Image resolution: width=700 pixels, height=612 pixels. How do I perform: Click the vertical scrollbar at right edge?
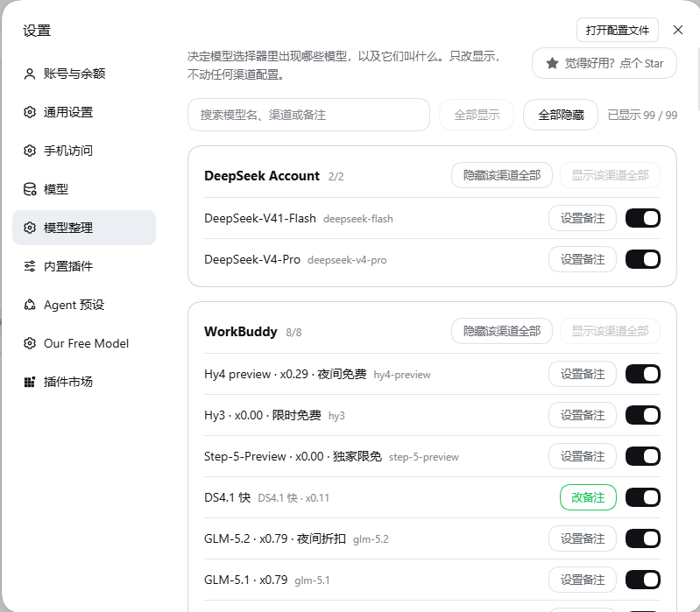click(697, 81)
